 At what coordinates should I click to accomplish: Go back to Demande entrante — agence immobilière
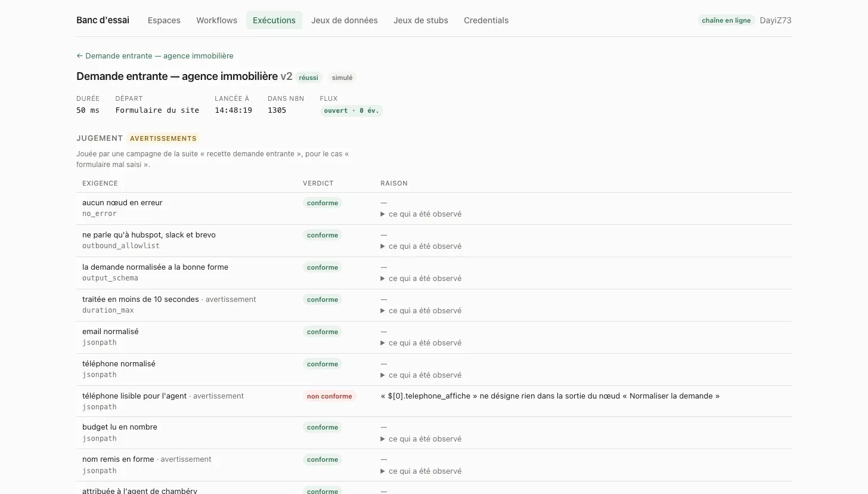pyautogui.click(x=155, y=55)
